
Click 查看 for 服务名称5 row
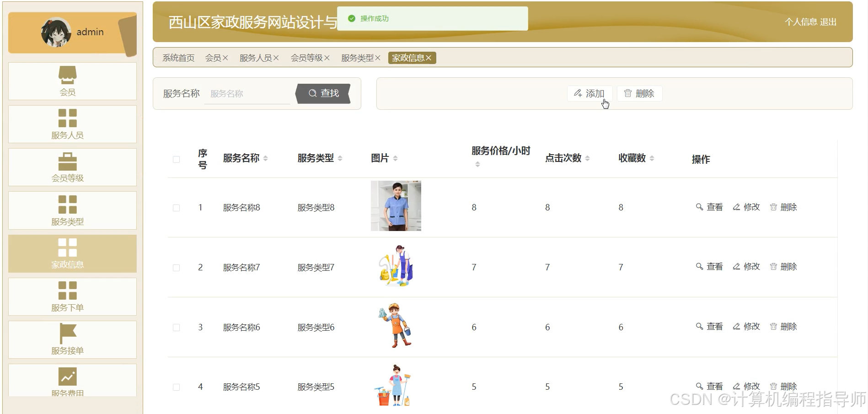(709, 387)
